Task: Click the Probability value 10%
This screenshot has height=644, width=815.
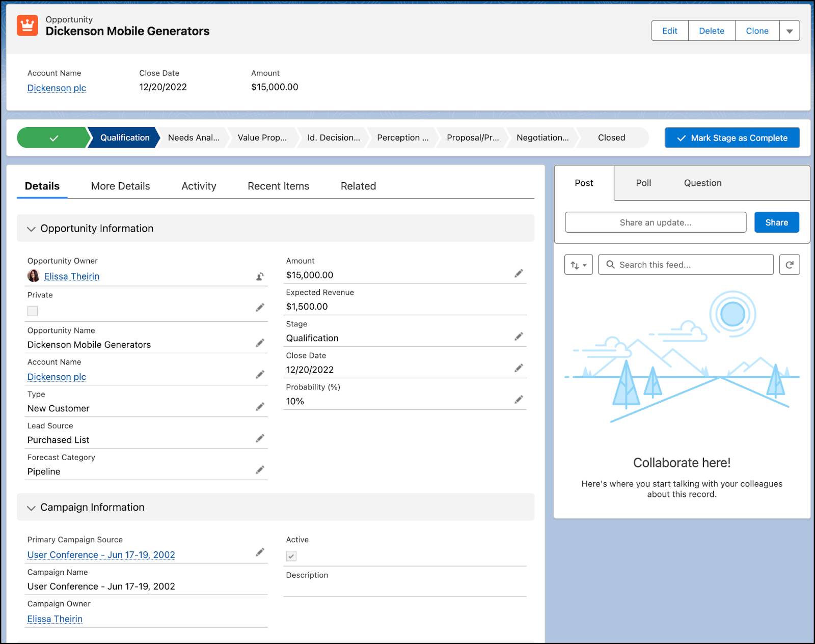Action: [295, 401]
